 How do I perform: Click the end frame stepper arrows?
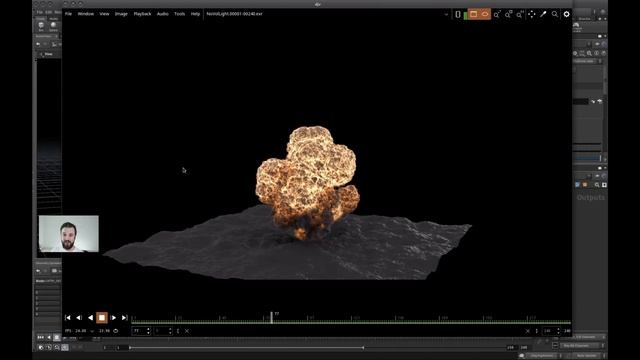558,331
